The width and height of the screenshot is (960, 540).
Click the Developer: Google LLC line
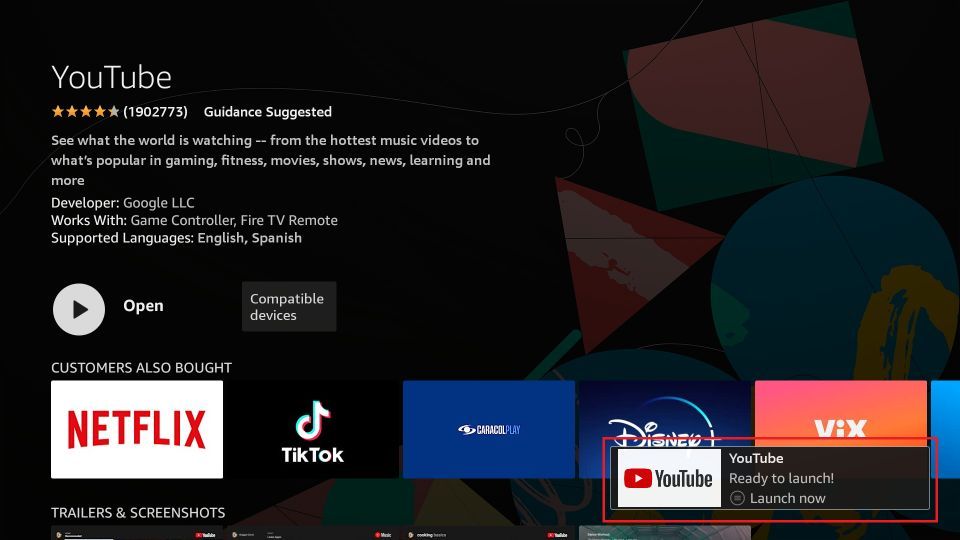[x=122, y=203]
